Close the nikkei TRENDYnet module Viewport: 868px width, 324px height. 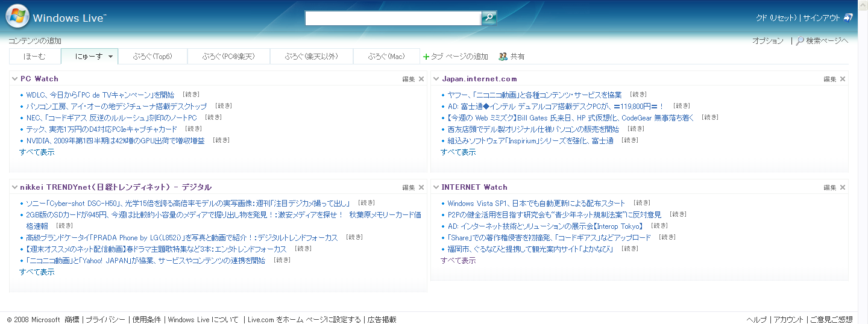421,187
